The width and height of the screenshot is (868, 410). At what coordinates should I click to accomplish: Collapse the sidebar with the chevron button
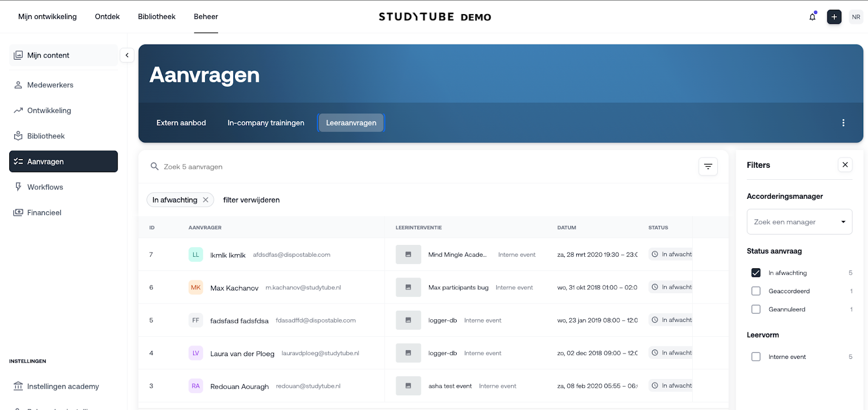[x=127, y=55]
